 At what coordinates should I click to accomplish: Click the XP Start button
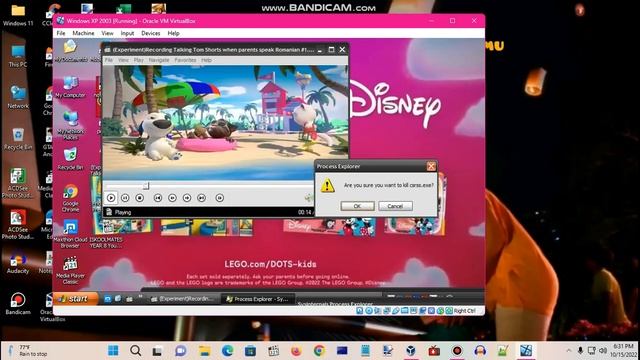[76, 299]
